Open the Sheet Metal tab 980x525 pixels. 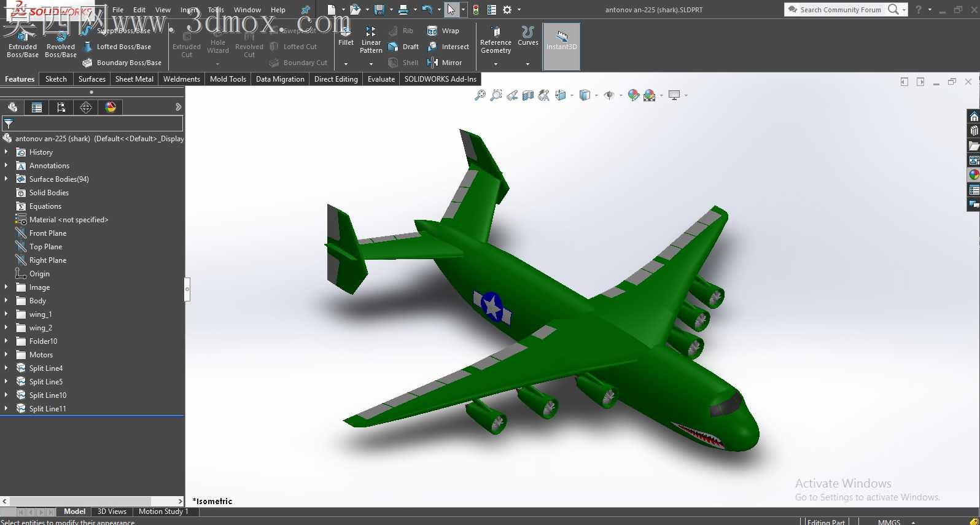point(134,79)
